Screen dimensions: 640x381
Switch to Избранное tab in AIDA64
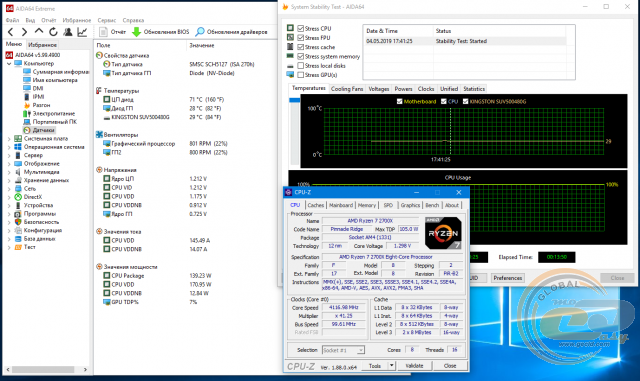pos(42,45)
